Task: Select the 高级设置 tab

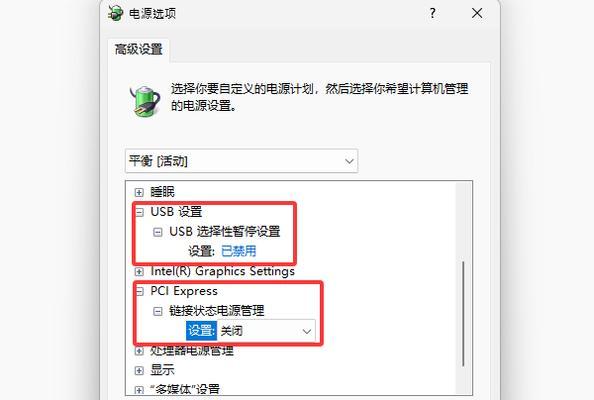Action: [139, 49]
